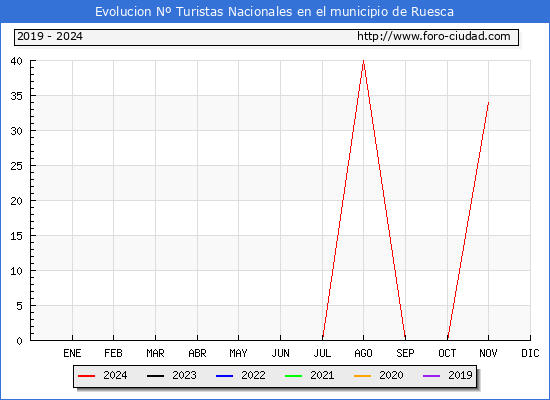Click the black 2023 legend color swatch
This screenshot has height=400, width=550.
point(155,376)
